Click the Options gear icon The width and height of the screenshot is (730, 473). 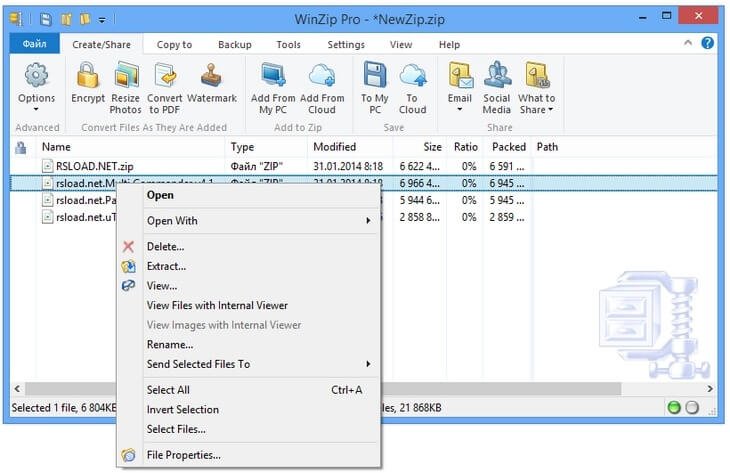click(x=36, y=75)
